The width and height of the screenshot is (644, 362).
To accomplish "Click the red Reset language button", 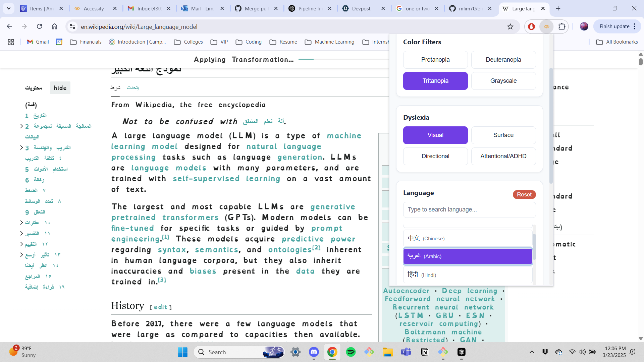I will click(x=524, y=194).
